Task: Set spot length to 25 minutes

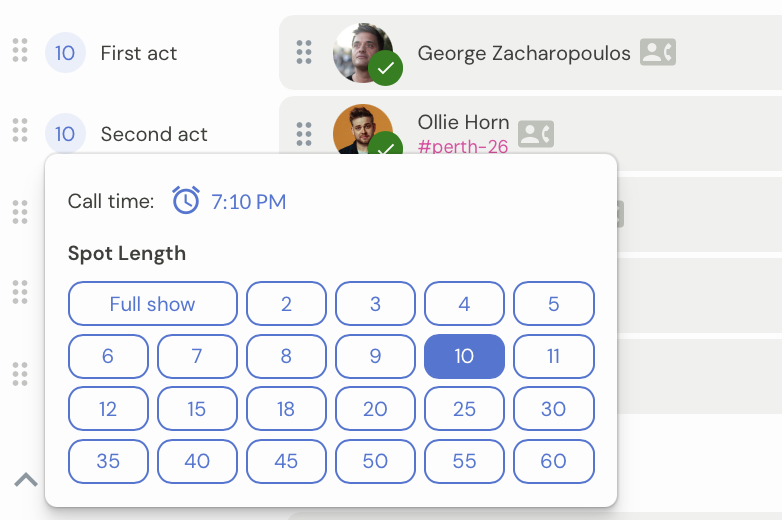Action: [464, 409]
